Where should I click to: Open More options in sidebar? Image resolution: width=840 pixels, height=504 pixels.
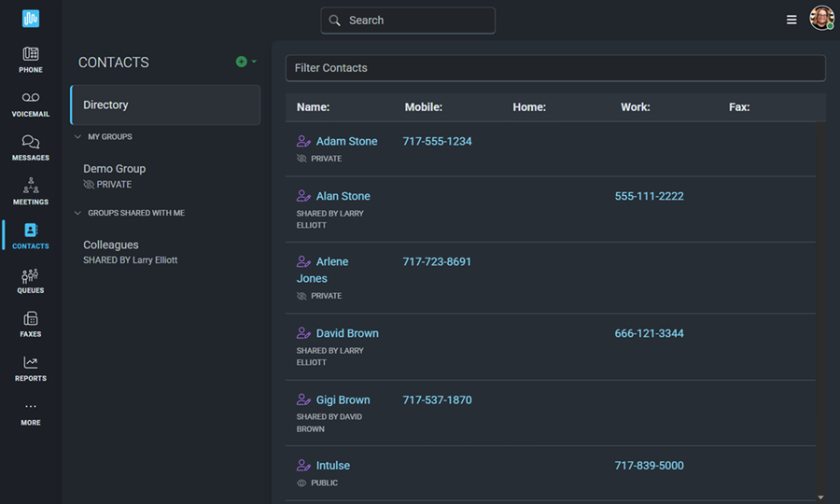pyautogui.click(x=31, y=412)
